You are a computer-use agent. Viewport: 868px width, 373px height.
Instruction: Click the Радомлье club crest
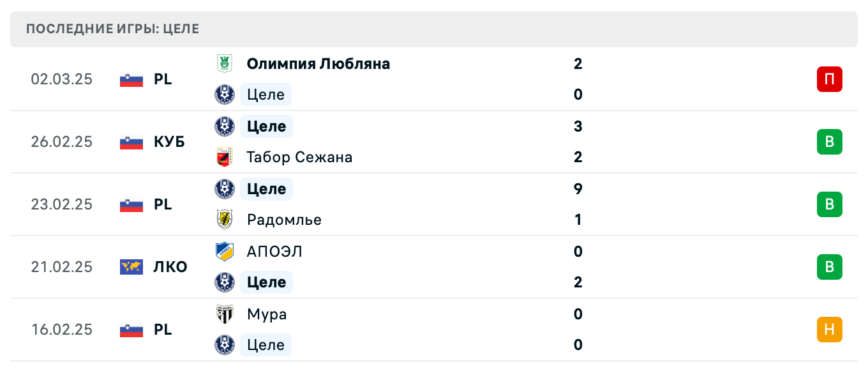click(x=225, y=220)
